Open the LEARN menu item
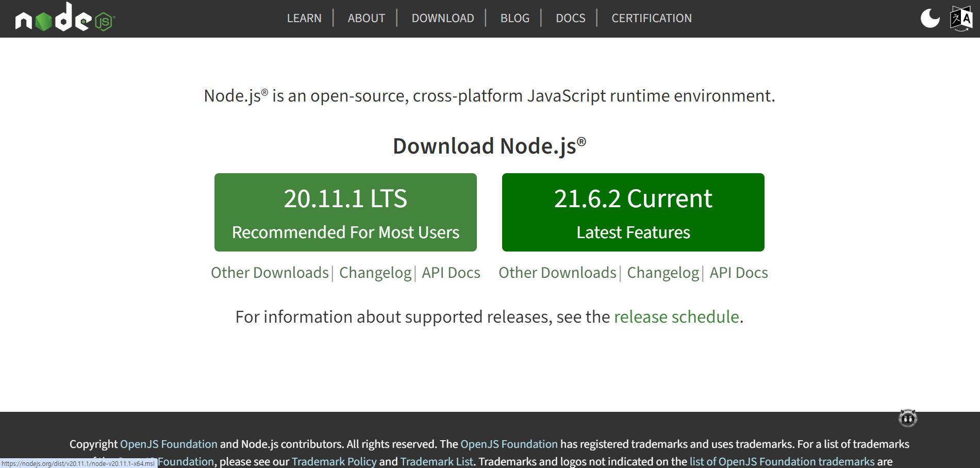Viewport: 980px width, 468px height. click(x=304, y=18)
